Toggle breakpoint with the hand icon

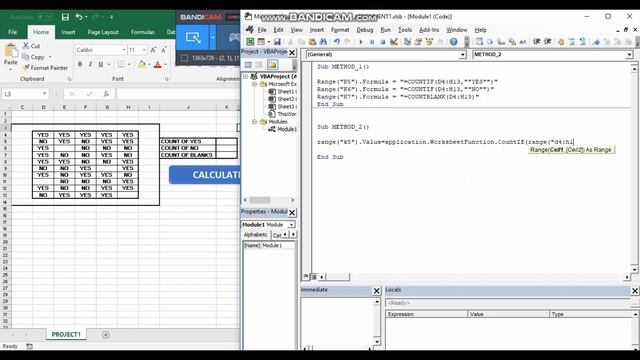click(x=561, y=42)
